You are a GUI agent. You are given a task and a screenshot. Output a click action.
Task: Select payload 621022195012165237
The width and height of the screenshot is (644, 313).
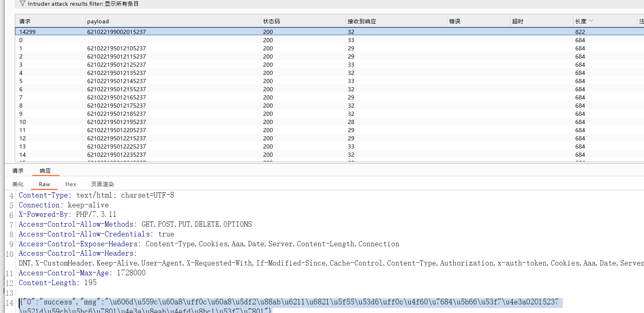tap(117, 97)
